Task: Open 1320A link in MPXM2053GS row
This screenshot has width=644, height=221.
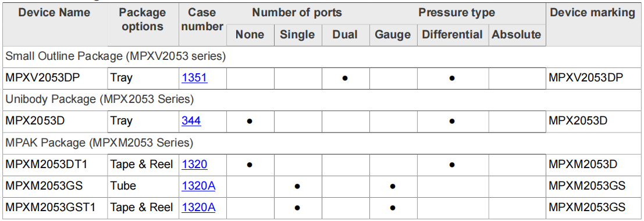Action: click(x=199, y=186)
